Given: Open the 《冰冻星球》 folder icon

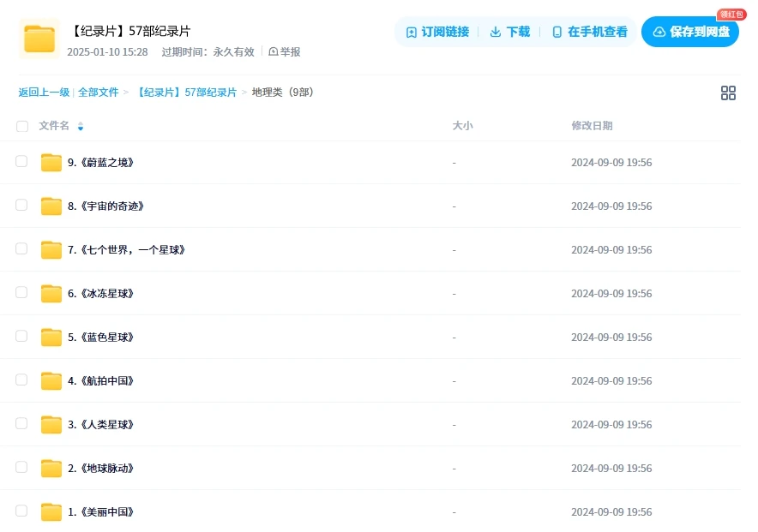Looking at the screenshot, I should point(51,294).
